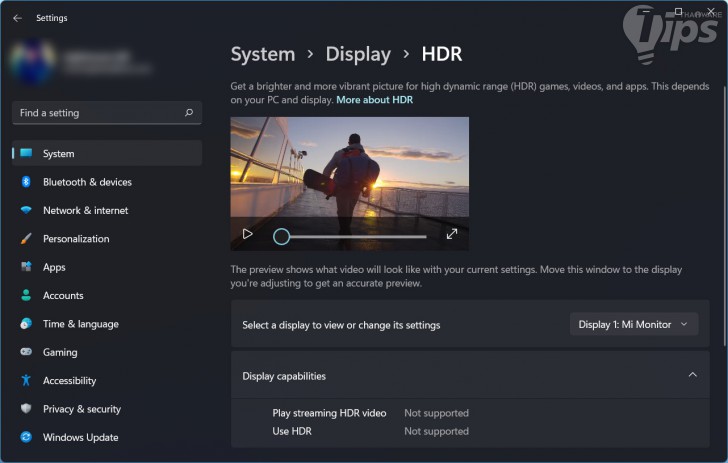Click the back arrow in Settings header
The height and width of the screenshot is (463, 728).
(x=18, y=18)
